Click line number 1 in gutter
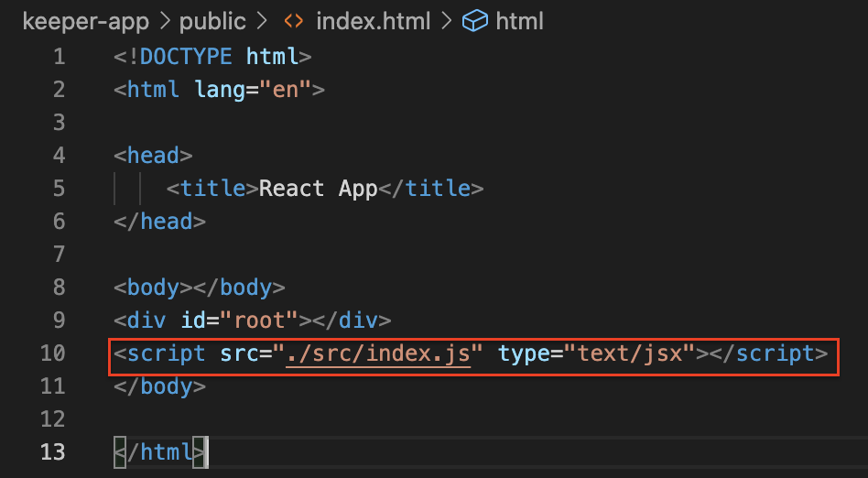 tap(60, 57)
